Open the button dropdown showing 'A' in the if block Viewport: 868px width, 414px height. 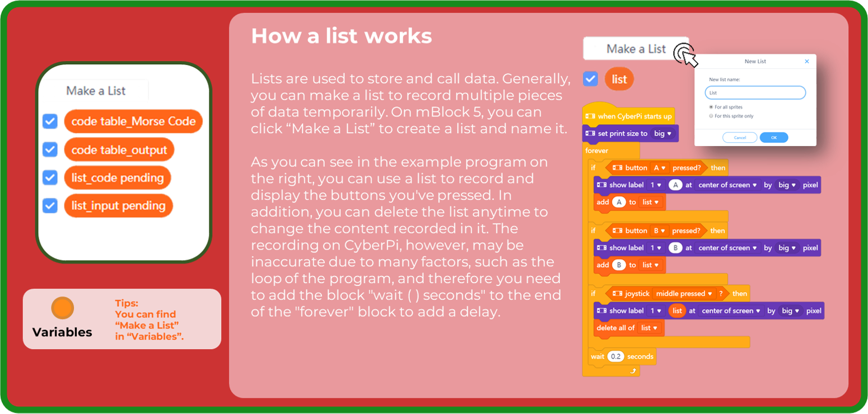tap(660, 168)
